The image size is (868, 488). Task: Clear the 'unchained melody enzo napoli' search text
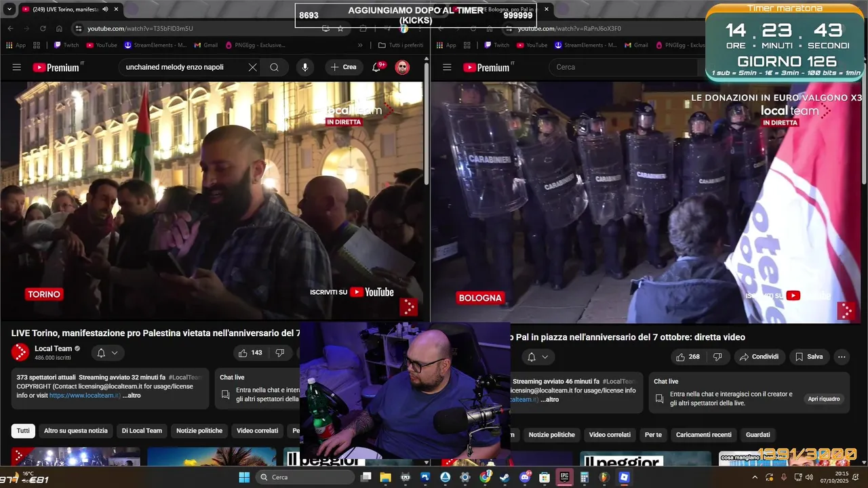pos(252,67)
